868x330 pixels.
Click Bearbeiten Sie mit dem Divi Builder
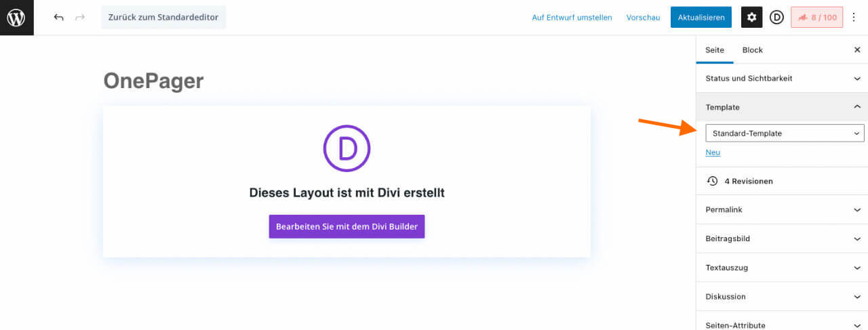click(x=347, y=226)
